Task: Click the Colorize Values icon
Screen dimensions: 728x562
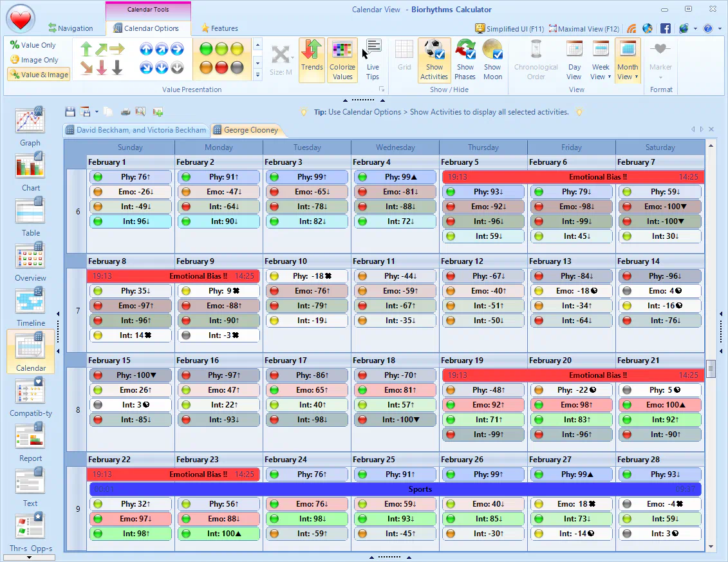Action: pos(342,59)
